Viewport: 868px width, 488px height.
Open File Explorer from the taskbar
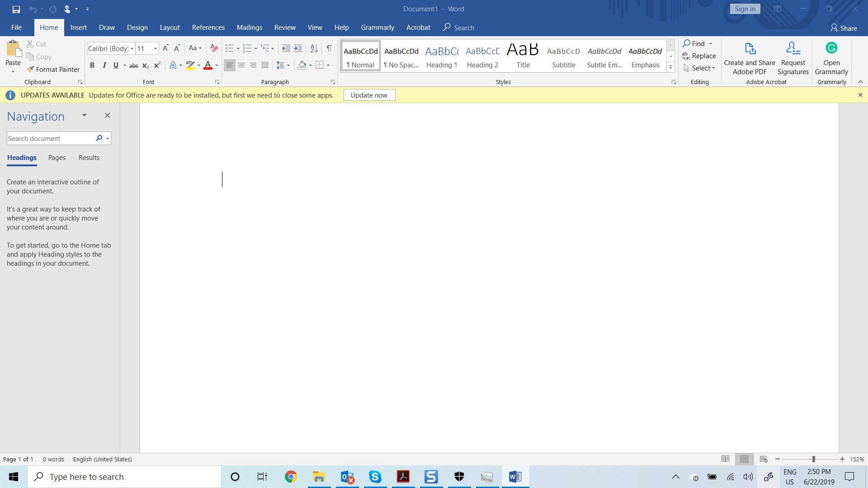(319, 477)
